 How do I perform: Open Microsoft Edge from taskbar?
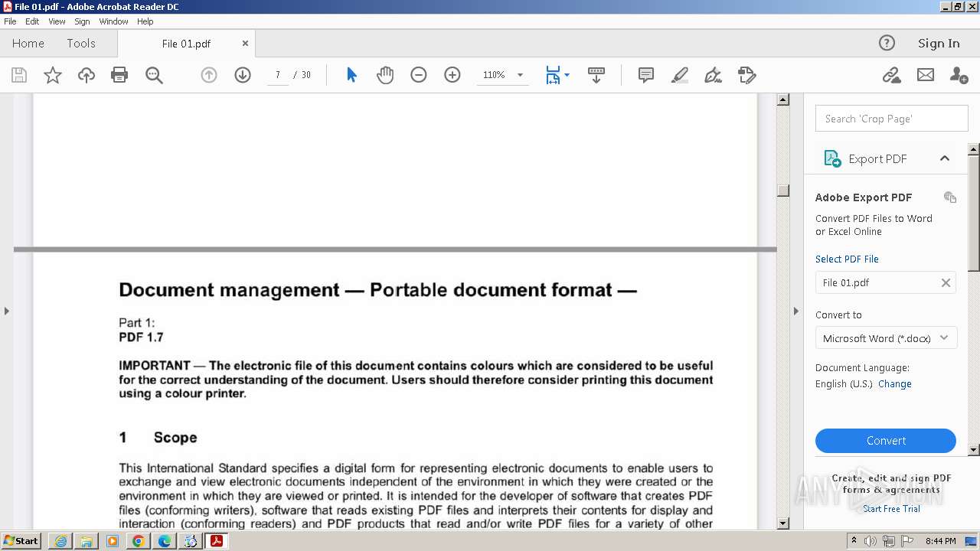point(164,541)
